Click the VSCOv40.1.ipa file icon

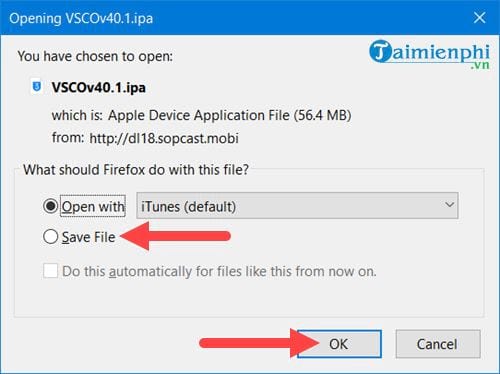click(x=37, y=87)
